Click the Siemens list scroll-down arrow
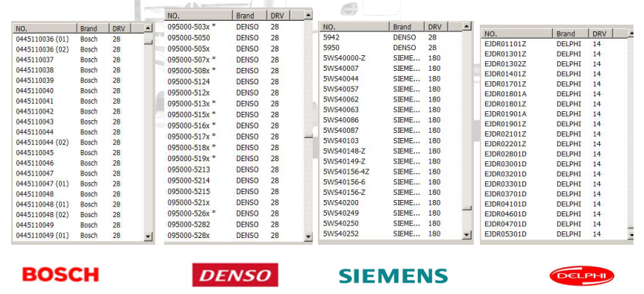 coord(466,235)
